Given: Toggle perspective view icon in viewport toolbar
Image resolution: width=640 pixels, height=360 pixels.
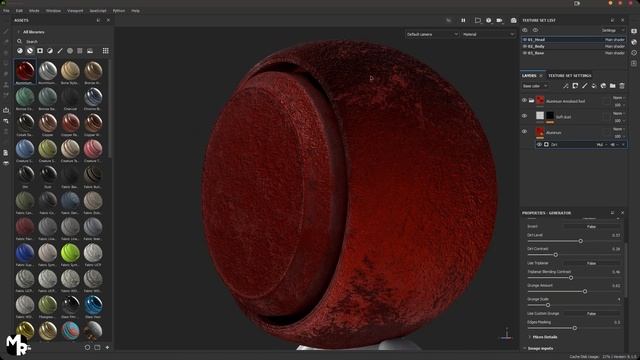Looking at the screenshot, I should click(478, 20).
